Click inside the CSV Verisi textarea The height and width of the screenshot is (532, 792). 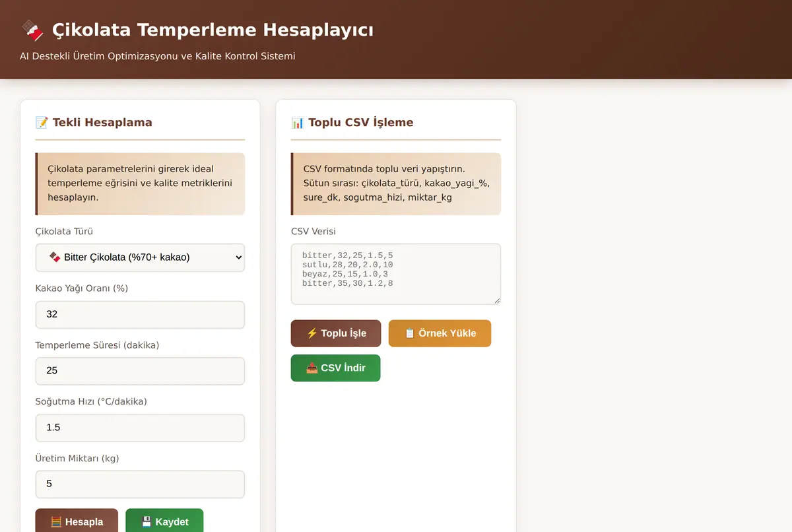[x=396, y=274]
